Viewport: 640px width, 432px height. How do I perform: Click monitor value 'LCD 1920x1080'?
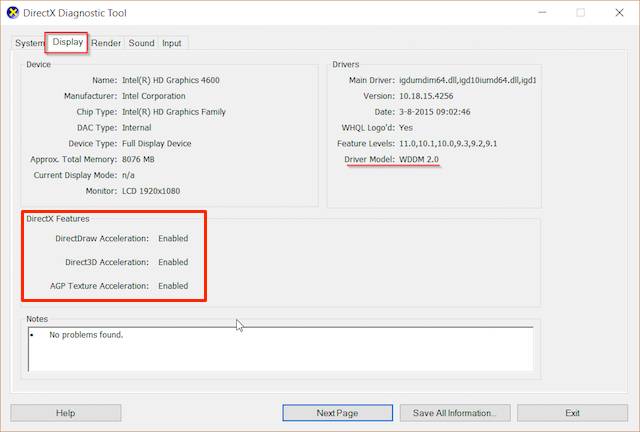pyautogui.click(x=151, y=191)
